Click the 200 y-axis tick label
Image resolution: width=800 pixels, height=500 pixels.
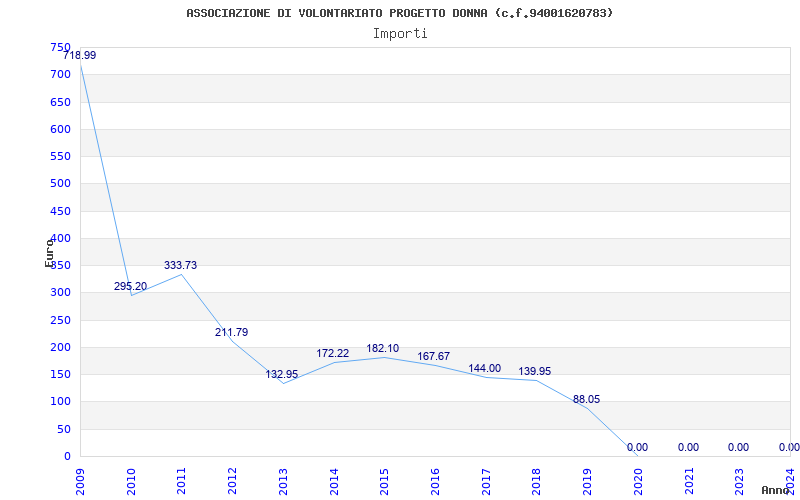point(60,347)
